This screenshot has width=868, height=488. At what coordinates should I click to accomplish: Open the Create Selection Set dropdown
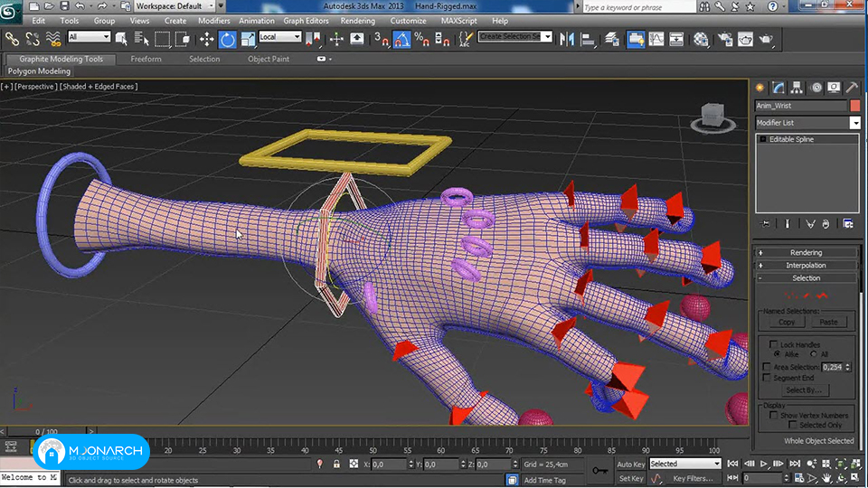point(514,36)
